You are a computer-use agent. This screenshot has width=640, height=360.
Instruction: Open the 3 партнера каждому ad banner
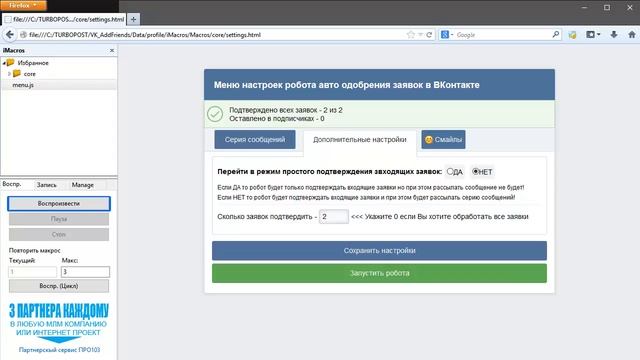59,322
